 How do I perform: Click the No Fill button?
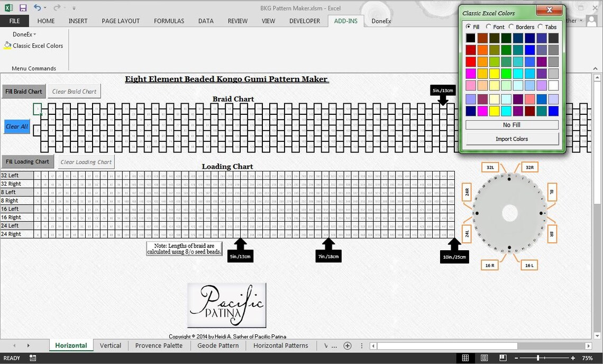[511, 124]
